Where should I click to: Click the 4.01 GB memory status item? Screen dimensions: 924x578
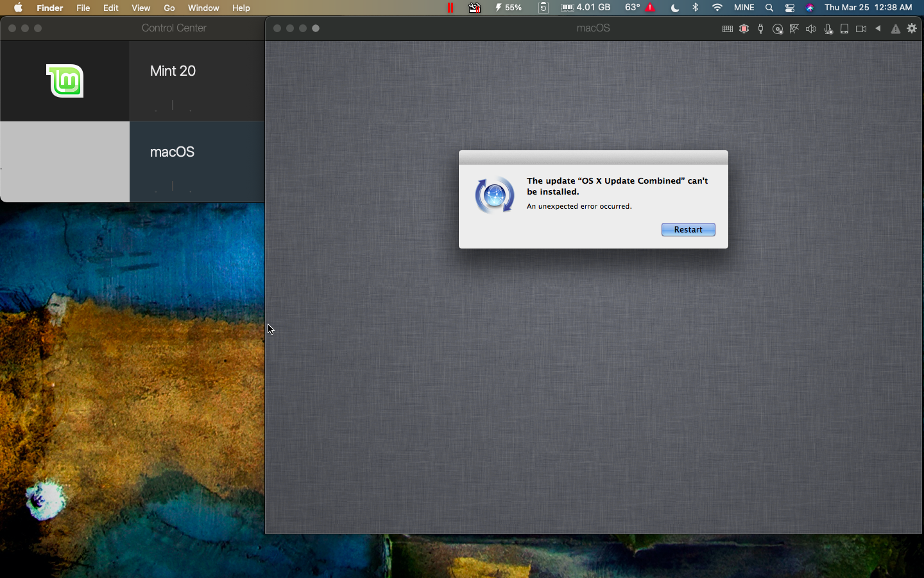click(586, 8)
